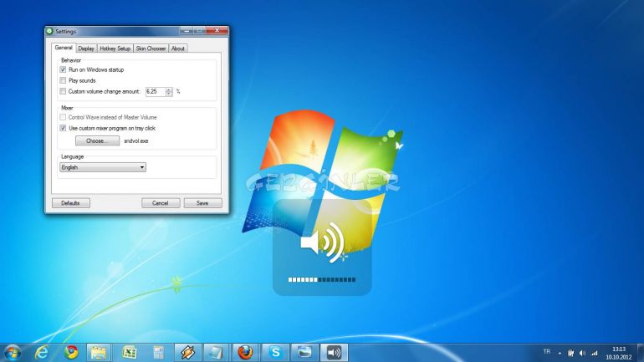Close the Settings window

click(217, 30)
